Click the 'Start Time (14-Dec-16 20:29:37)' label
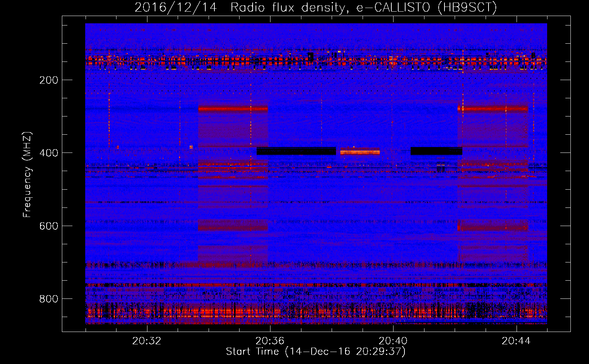The image size is (589, 364). [x=316, y=352]
